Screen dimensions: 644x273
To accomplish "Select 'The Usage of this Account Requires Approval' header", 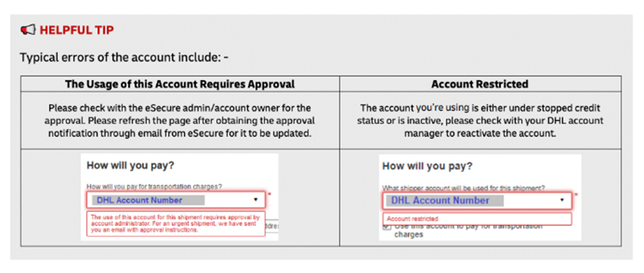I will (180, 84).
